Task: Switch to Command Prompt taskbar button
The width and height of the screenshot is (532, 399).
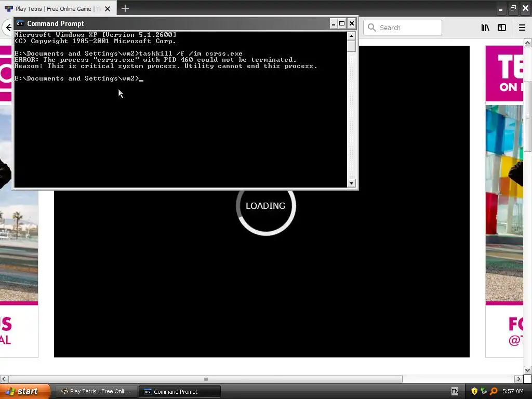Action: click(x=180, y=392)
